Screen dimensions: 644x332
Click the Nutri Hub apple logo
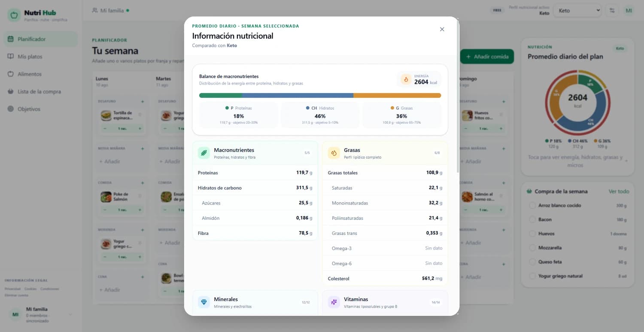14,15
